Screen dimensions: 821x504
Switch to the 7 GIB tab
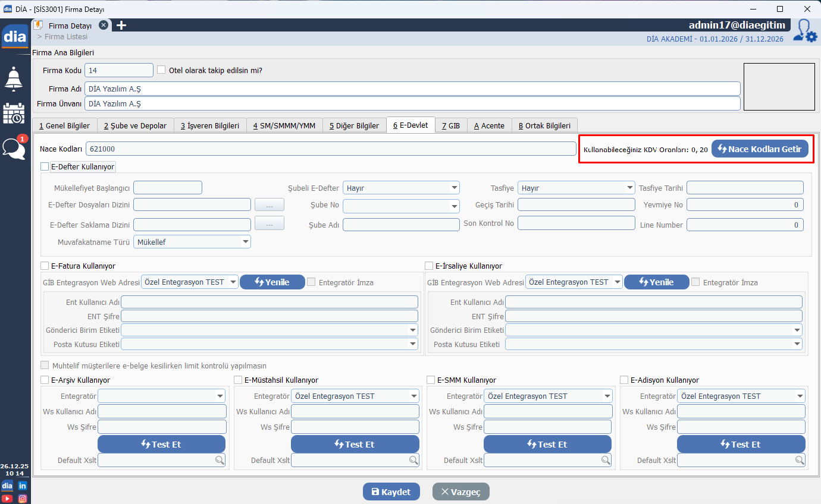pyautogui.click(x=451, y=125)
